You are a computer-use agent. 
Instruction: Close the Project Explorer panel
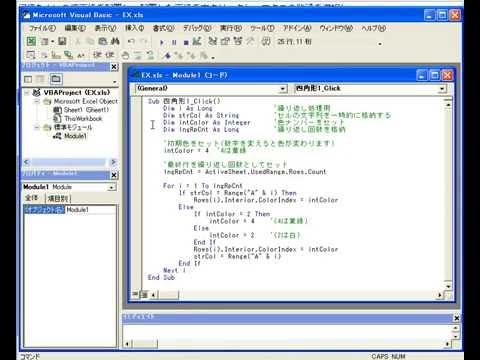114,67
